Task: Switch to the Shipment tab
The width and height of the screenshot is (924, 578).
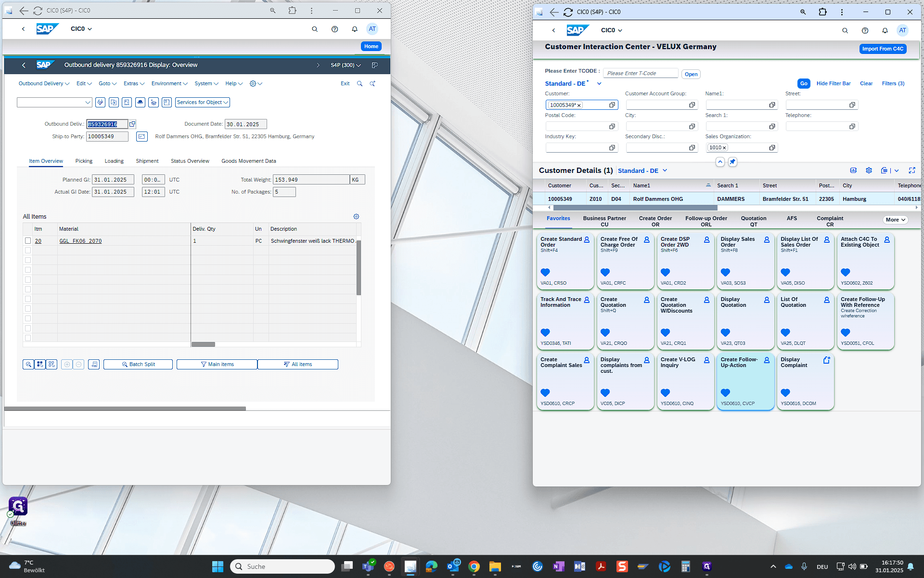Action: pos(147,161)
